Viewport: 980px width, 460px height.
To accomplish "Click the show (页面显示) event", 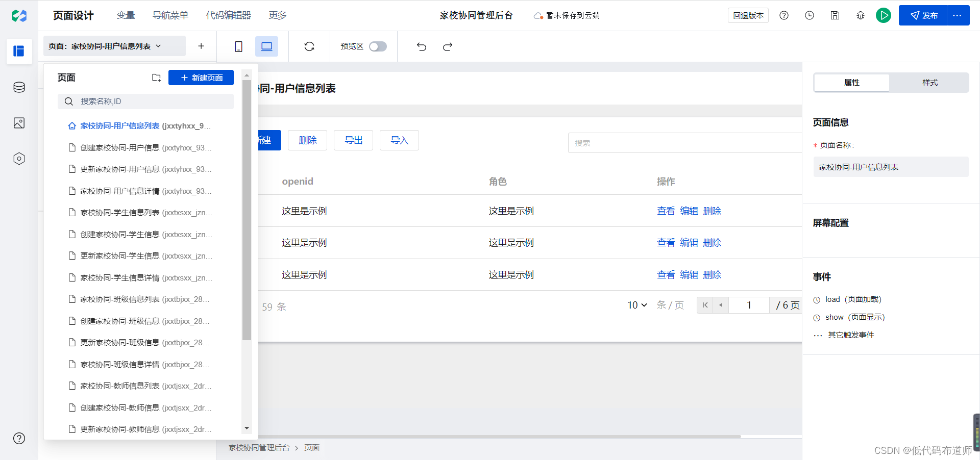I will point(849,317).
